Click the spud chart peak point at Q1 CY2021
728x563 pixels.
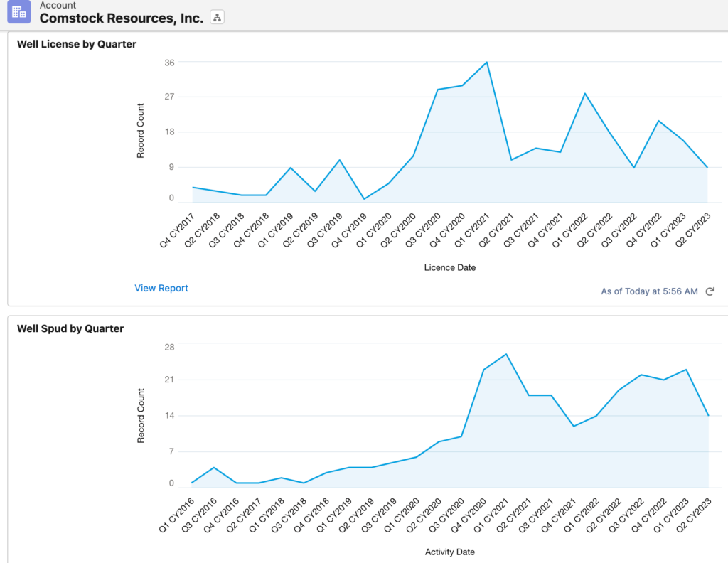coord(506,354)
